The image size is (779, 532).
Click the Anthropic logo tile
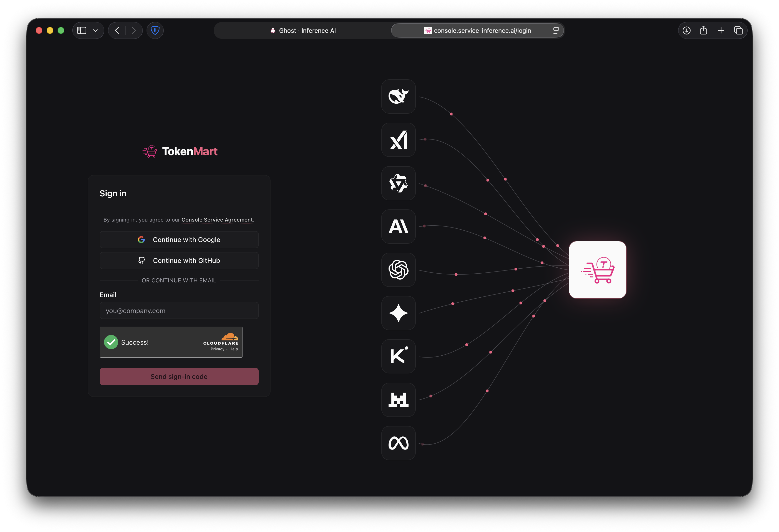tap(398, 226)
